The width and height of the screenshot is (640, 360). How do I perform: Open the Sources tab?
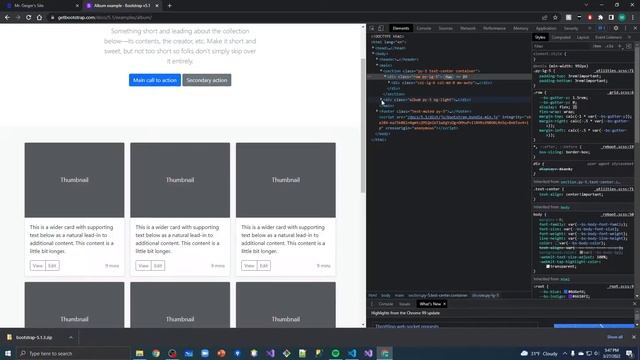(445, 28)
